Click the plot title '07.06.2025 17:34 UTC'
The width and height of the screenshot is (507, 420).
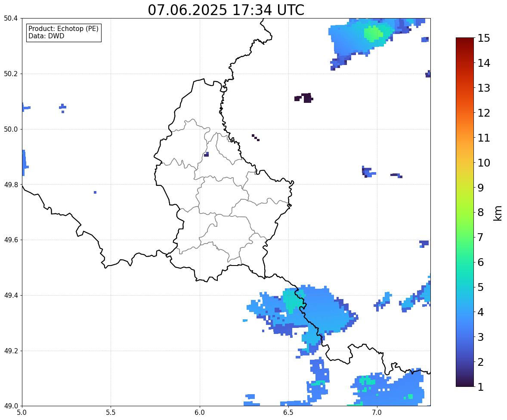226,10
